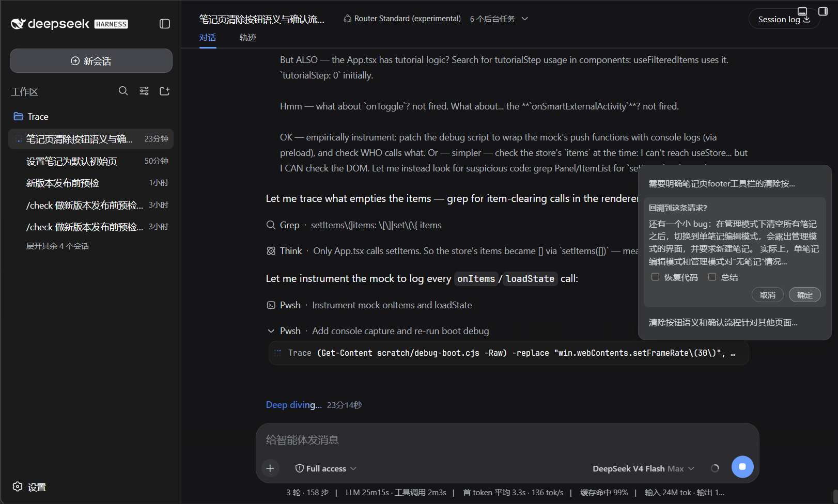Click the Grep step row text
This screenshot has width=838, height=504.
(x=361, y=225)
